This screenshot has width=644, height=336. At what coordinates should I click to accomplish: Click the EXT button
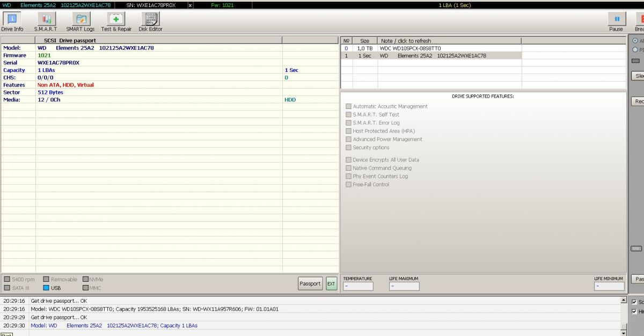(331, 283)
